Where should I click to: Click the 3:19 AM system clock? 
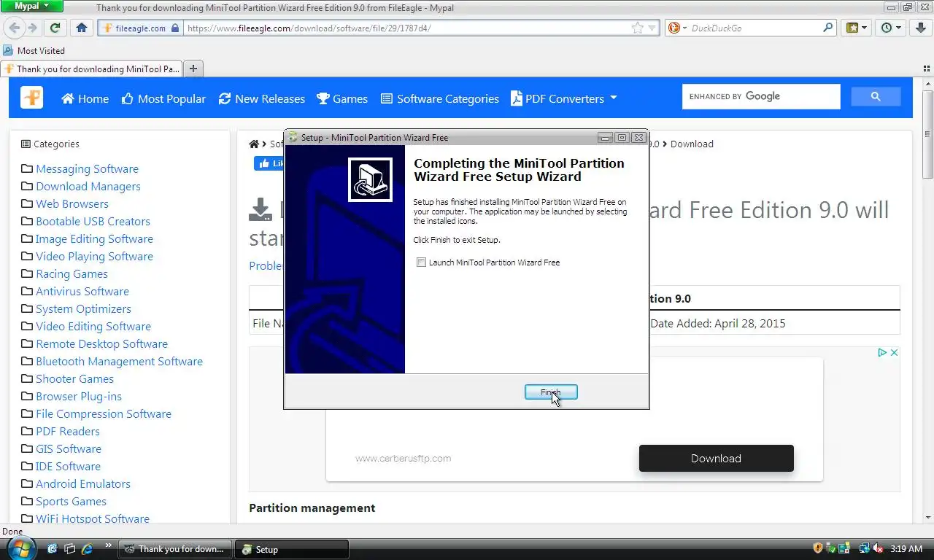click(x=906, y=548)
